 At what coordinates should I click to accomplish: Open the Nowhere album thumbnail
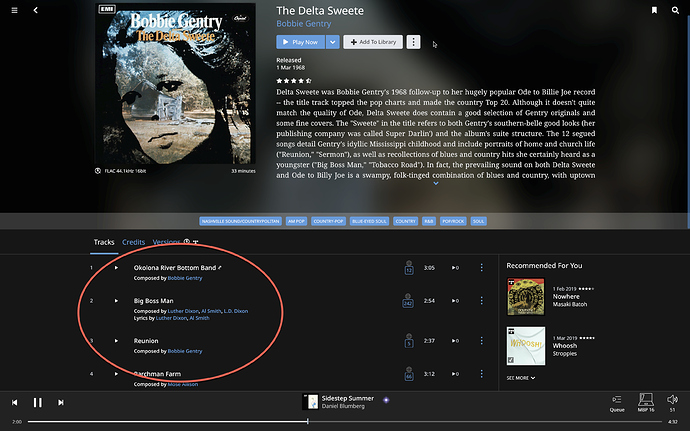(526, 296)
